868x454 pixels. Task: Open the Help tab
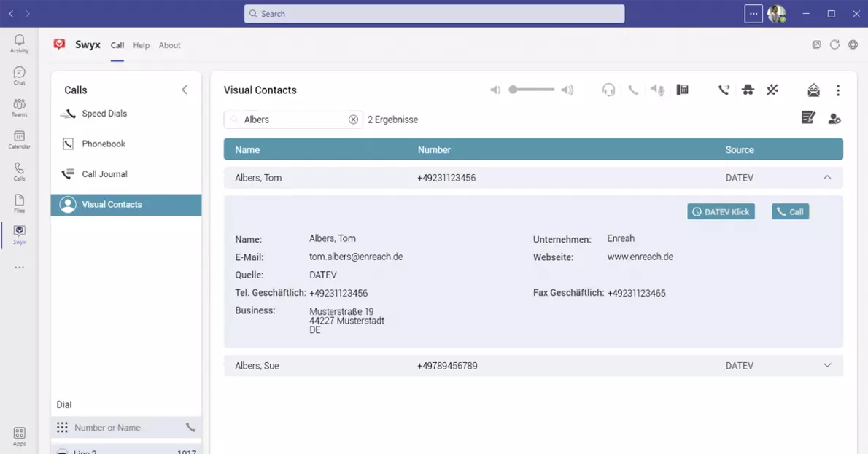141,45
